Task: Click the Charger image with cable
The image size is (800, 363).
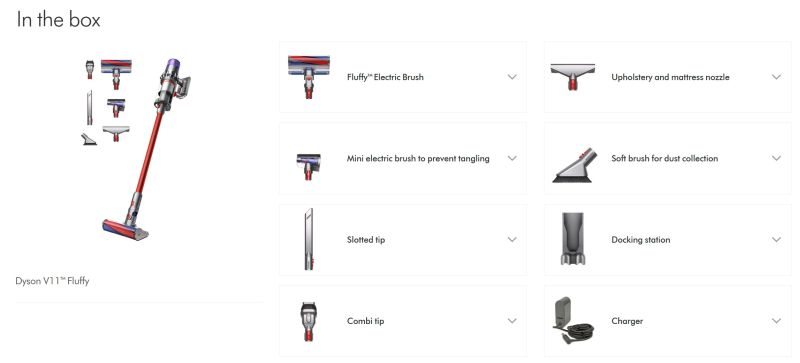Action: click(x=573, y=321)
